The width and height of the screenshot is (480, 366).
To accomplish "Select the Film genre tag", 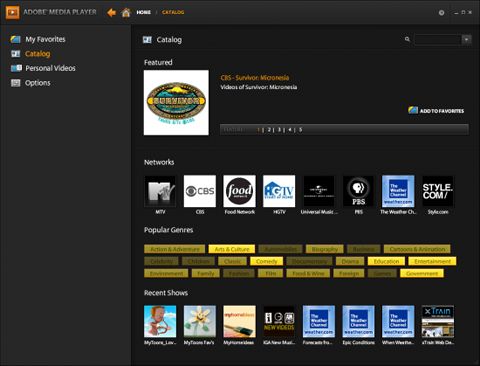I will tap(270, 273).
